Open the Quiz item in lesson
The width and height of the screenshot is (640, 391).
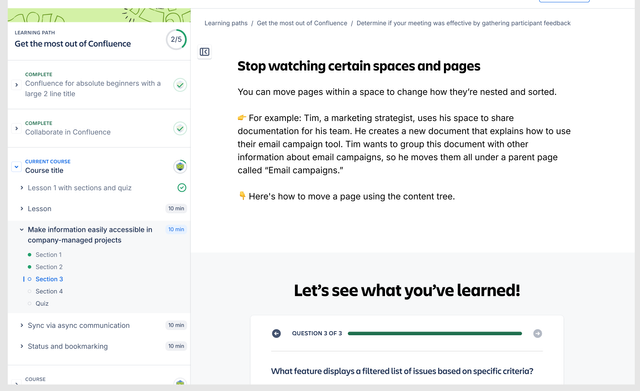pyautogui.click(x=42, y=304)
